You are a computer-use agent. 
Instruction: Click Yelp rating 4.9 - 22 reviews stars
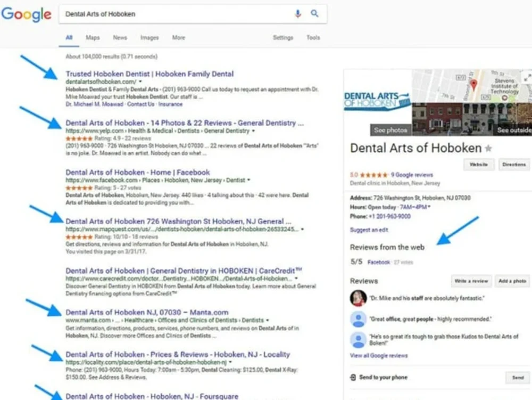coord(79,138)
